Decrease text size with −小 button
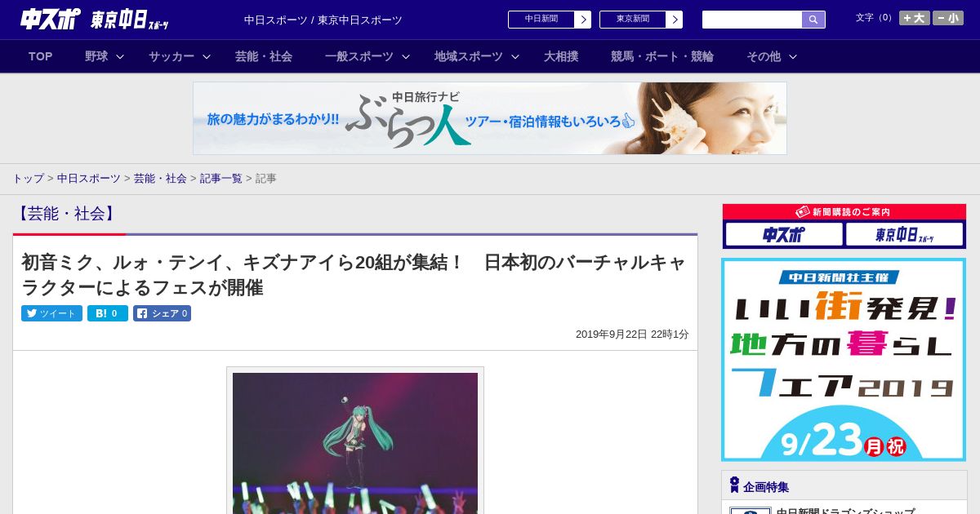This screenshot has height=514, width=980. coord(948,18)
